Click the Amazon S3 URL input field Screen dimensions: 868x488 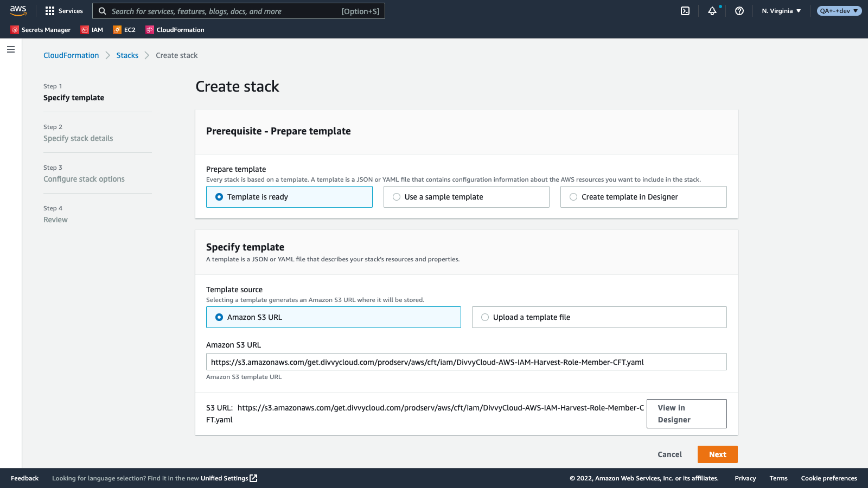point(467,362)
